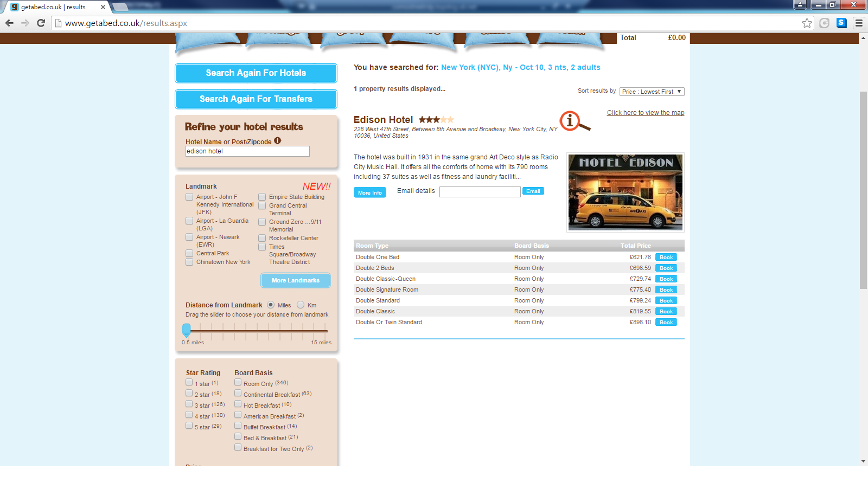Open the Chrome menu
The height and width of the screenshot is (502, 868).
[859, 23]
